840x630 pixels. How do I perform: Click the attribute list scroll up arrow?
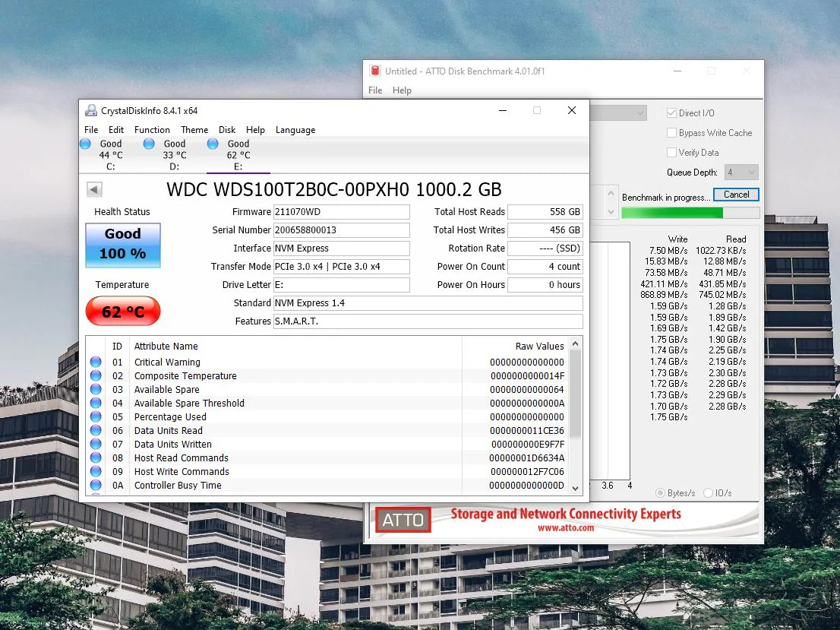click(x=576, y=343)
